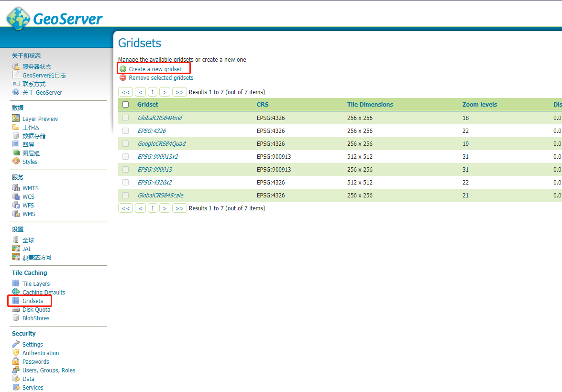The width and height of the screenshot is (562, 392).
Task: Click the red minus remove gridsets icon
Action: (123, 77)
